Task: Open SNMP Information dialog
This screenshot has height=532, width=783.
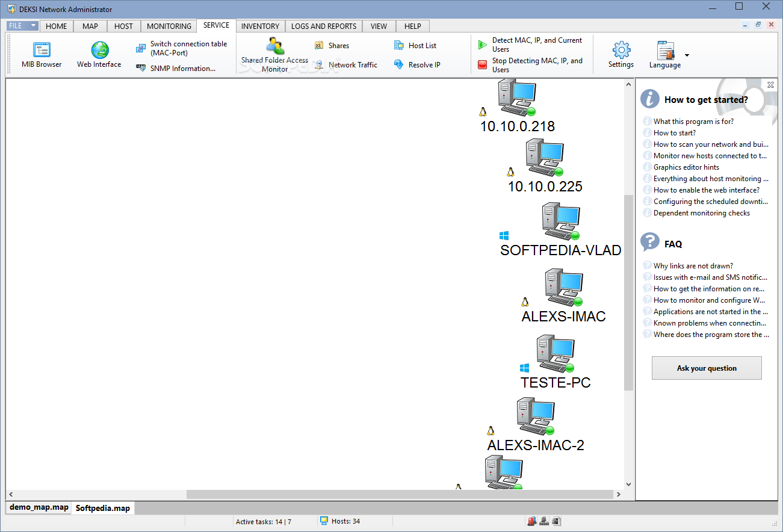Action: pyautogui.click(x=176, y=68)
